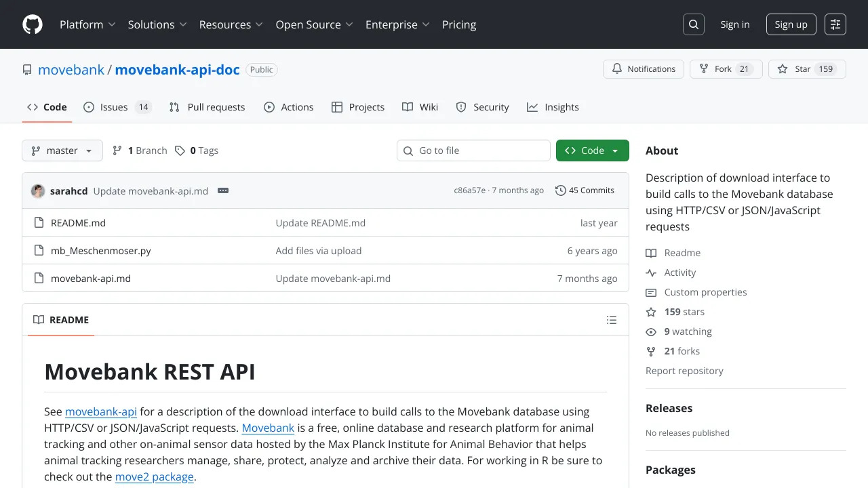Open the movebank-api.md file
Image resolution: width=868 pixels, height=488 pixels.
[x=91, y=279]
